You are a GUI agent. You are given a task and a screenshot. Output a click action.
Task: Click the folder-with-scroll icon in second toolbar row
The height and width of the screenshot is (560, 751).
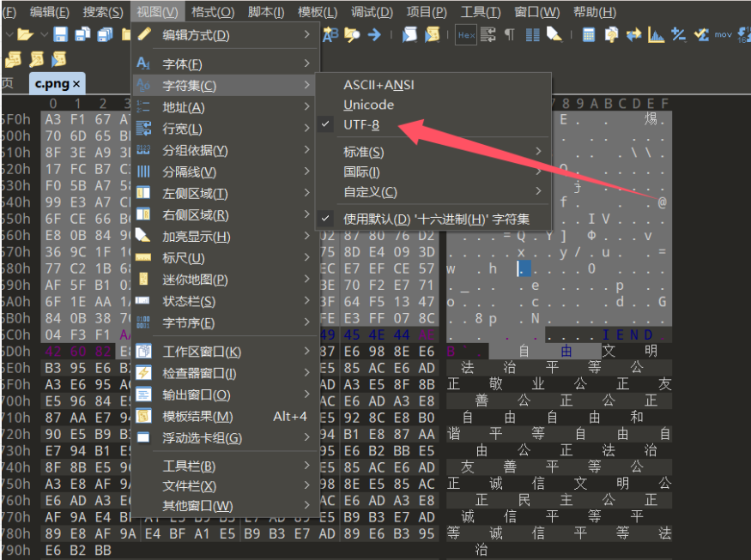14,59
